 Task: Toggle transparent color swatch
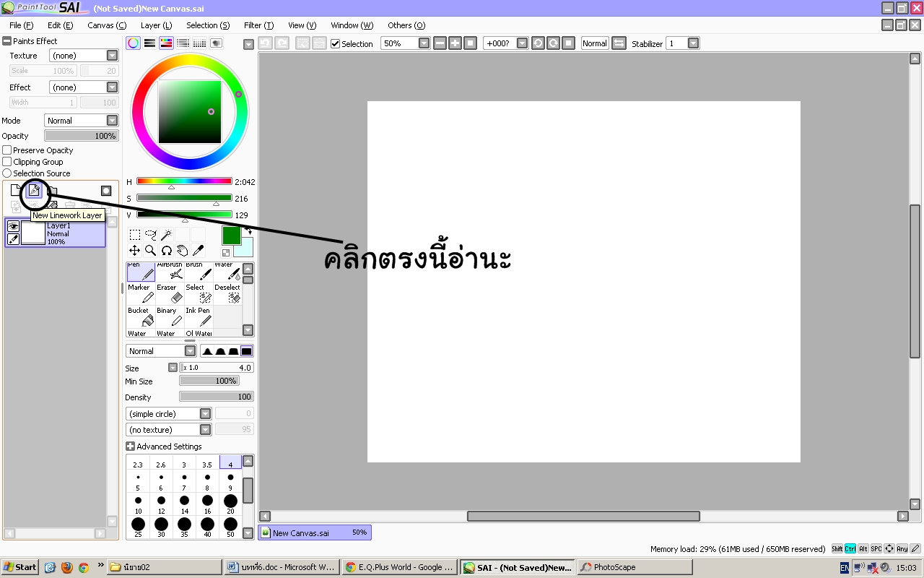226,253
